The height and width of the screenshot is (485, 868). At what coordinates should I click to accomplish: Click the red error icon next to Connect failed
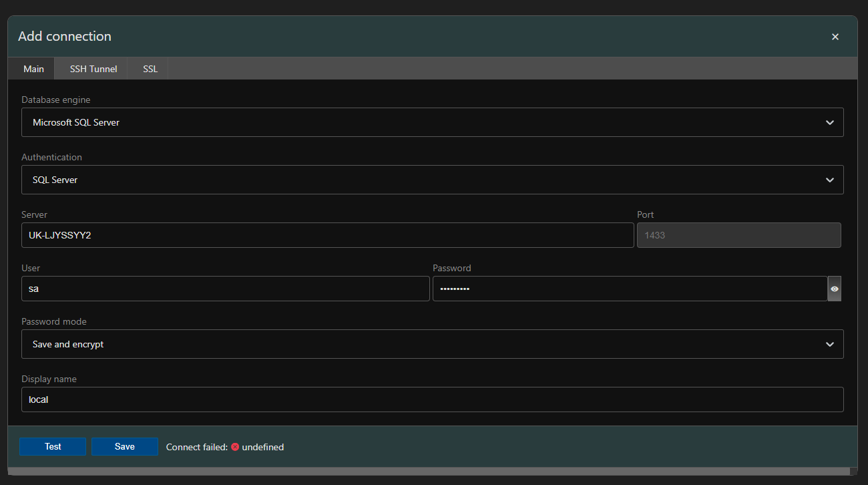(x=235, y=447)
